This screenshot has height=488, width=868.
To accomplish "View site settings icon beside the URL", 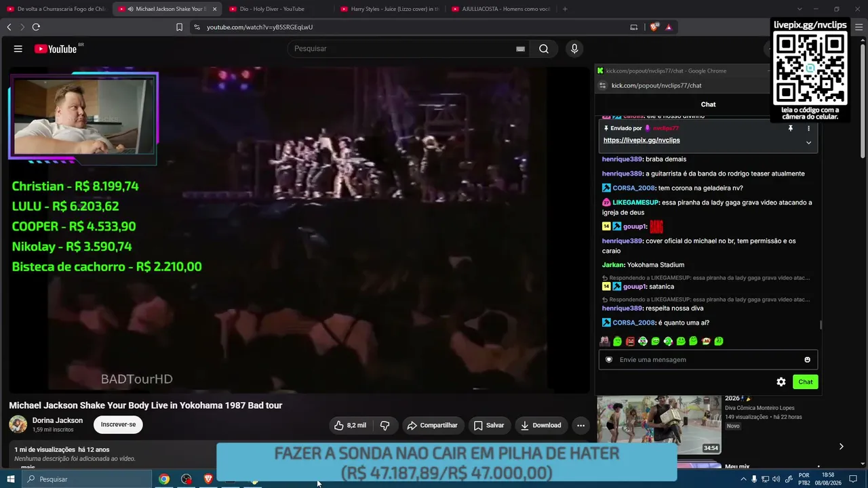I will [x=197, y=27].
